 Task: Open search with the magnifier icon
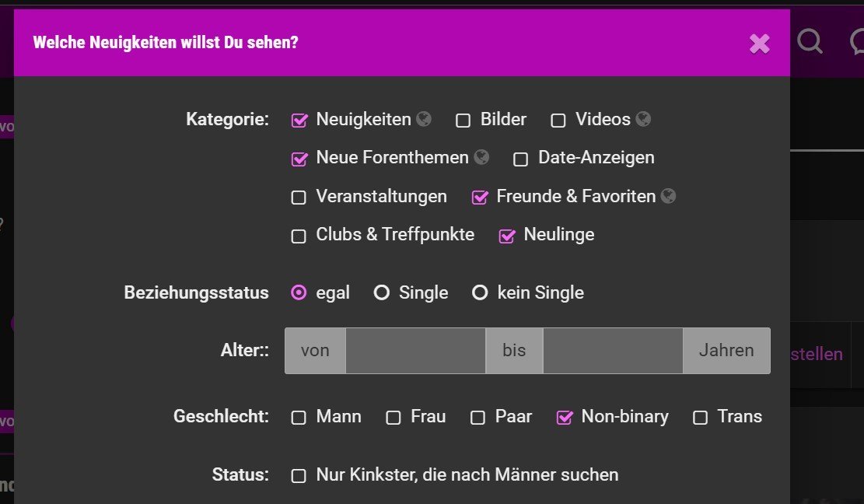click(810, 41)
